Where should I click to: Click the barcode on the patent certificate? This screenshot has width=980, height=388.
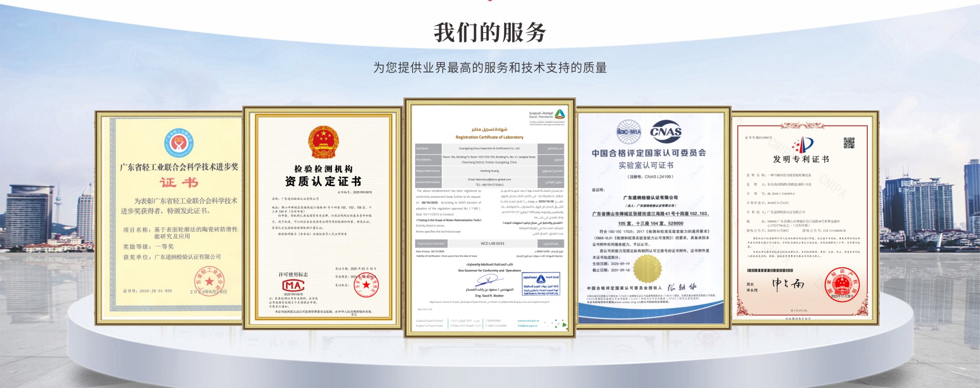tap(770, 270)
